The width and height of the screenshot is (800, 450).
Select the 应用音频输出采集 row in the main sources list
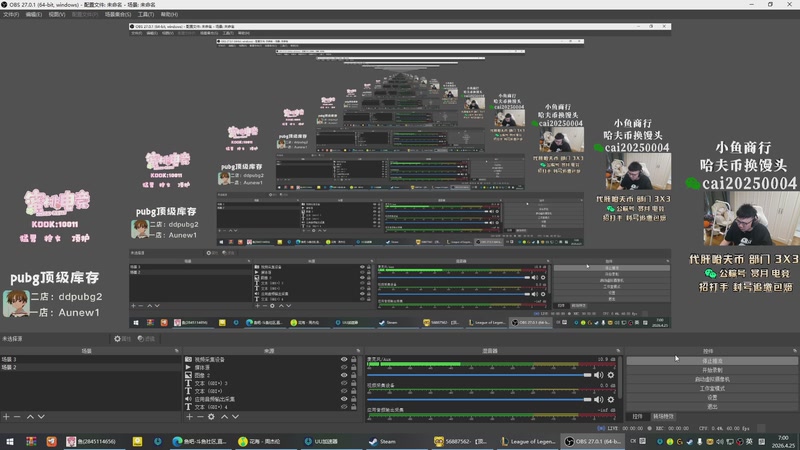pyautogui.click(x=270, y=399)
